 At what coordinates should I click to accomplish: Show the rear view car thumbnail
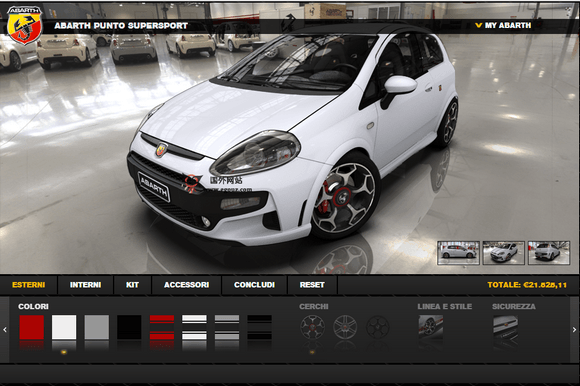click(549, 253)
